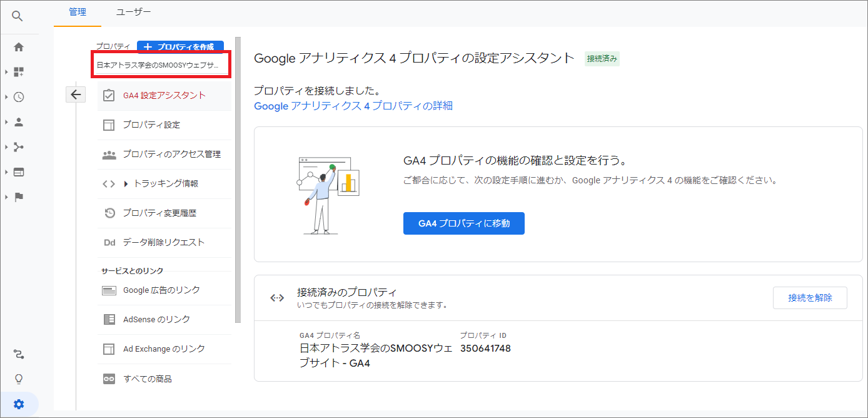Open Google アナリティクス 4 プロパティの詳細 link
The image size is (868, 418).
[x=353, y=106]
